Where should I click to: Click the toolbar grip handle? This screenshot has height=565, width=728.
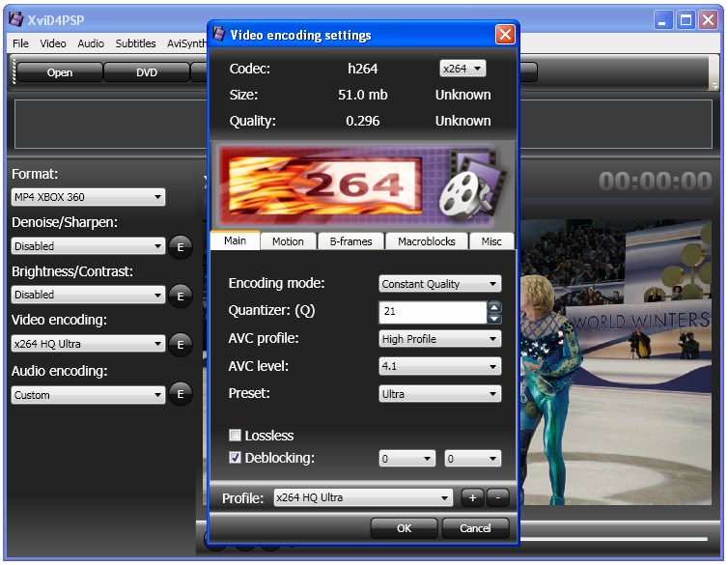pos(14,71)
